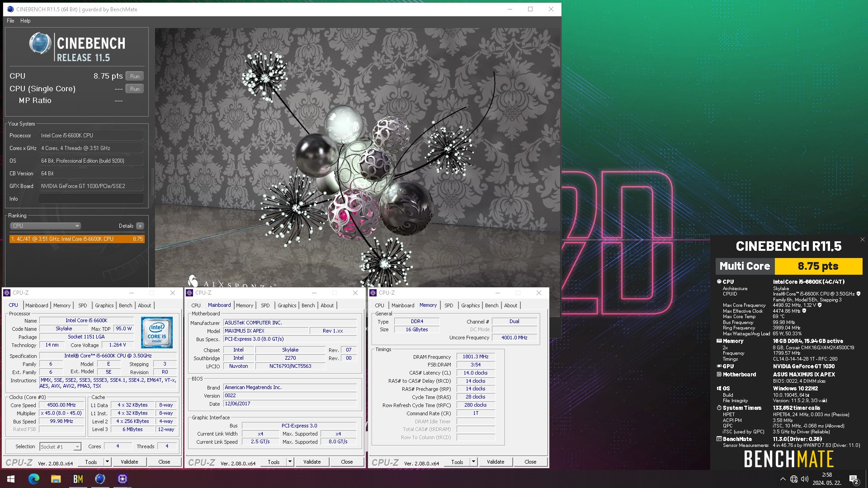Screen dimensions: 868x488
Task: Close the BenchMate result overlay
Action: [x=862, y=239]
